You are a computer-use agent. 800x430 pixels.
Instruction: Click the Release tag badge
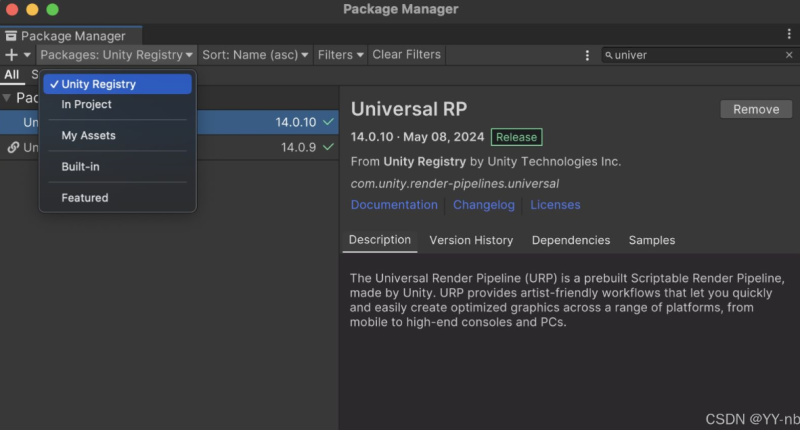pos(516,137)
